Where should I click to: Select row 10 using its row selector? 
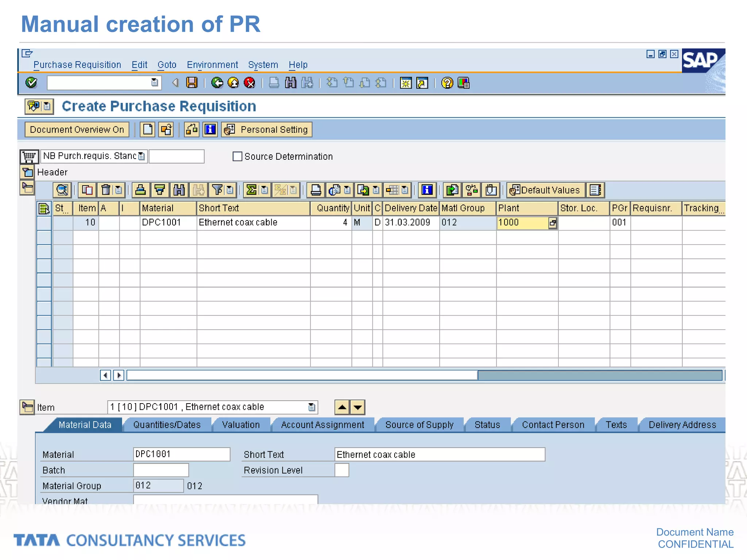(44, 223)
